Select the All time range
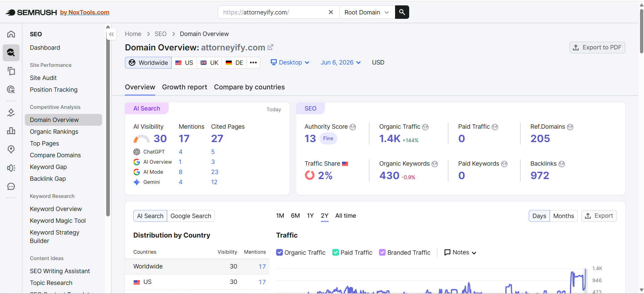Viewport: 644px width, 294px height. 346,216
